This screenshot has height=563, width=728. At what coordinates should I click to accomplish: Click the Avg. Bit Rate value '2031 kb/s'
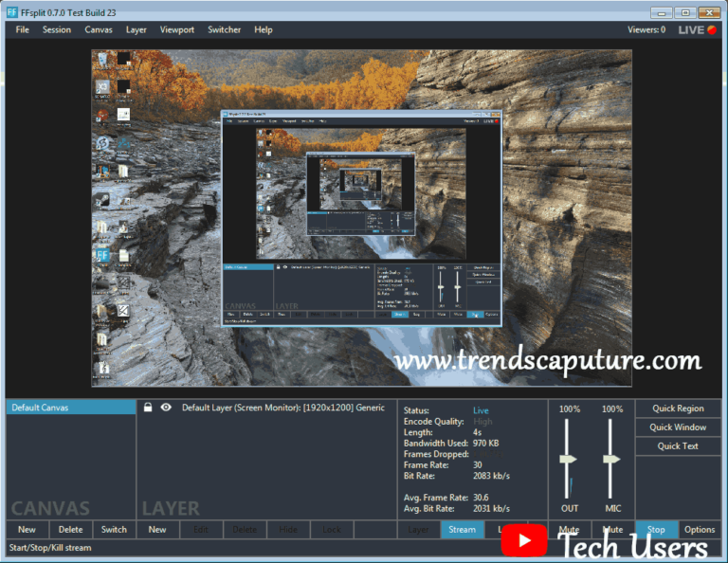(x=491, y=509)
